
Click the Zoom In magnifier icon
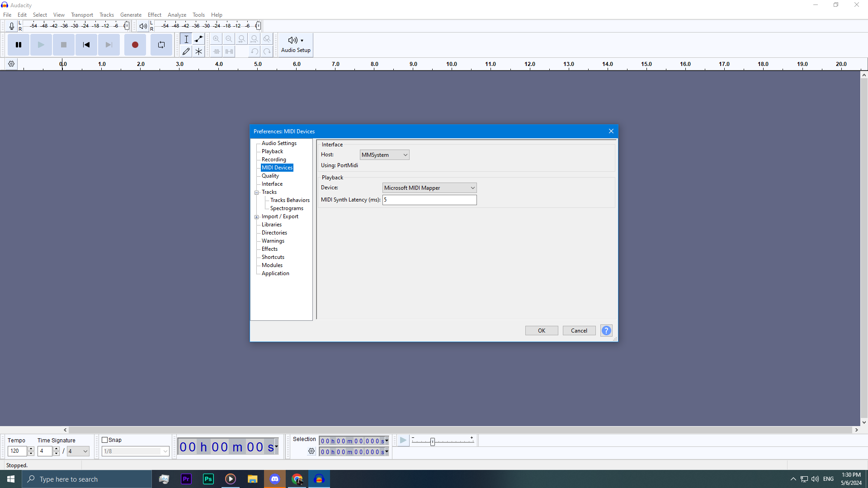217,39
